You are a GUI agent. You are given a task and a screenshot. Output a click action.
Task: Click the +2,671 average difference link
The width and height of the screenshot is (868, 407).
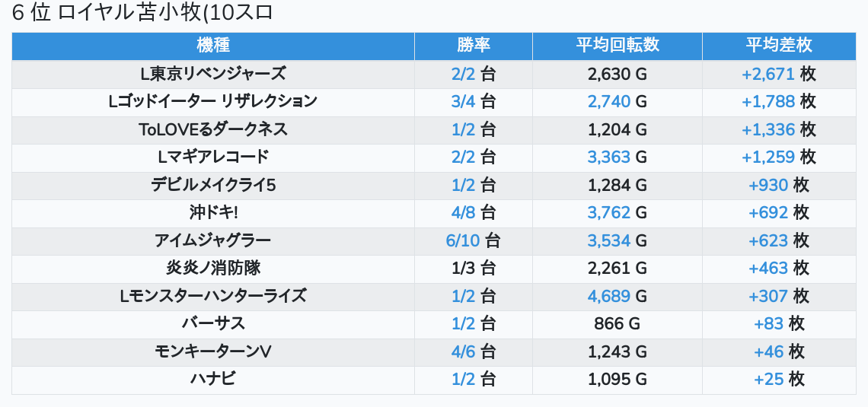(767, 74)
